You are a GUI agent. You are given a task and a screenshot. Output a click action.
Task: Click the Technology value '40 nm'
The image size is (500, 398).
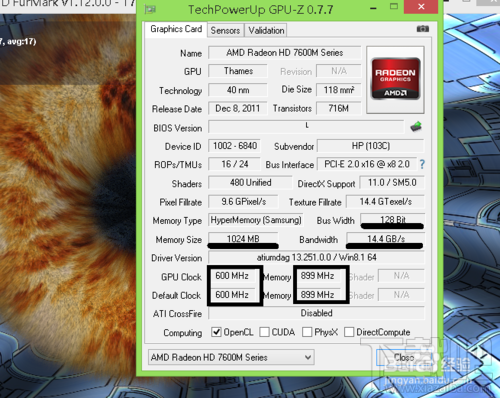(238, 90)
